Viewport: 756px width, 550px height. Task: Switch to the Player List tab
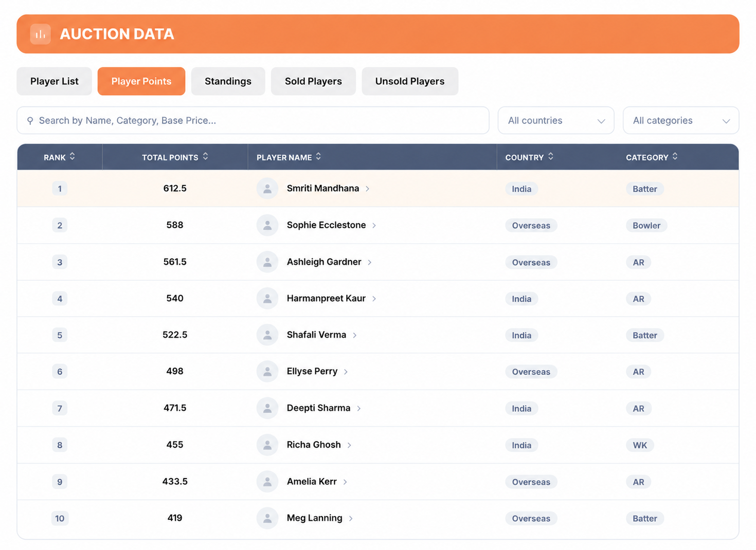pyautogui.click(x=55, y=81)
